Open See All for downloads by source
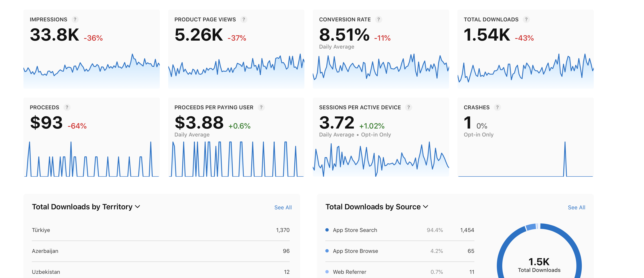This screenshot has height=278, width=644. click(x=577, y=207)
